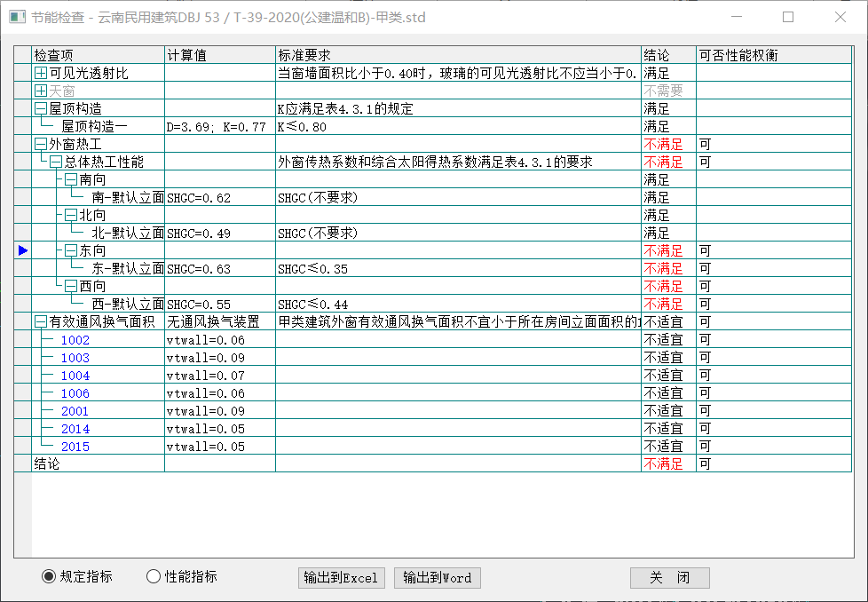The width and height of the screenshot is (868, 602).
Task: Open room 2014 link
Action: (x=75, y=429)
